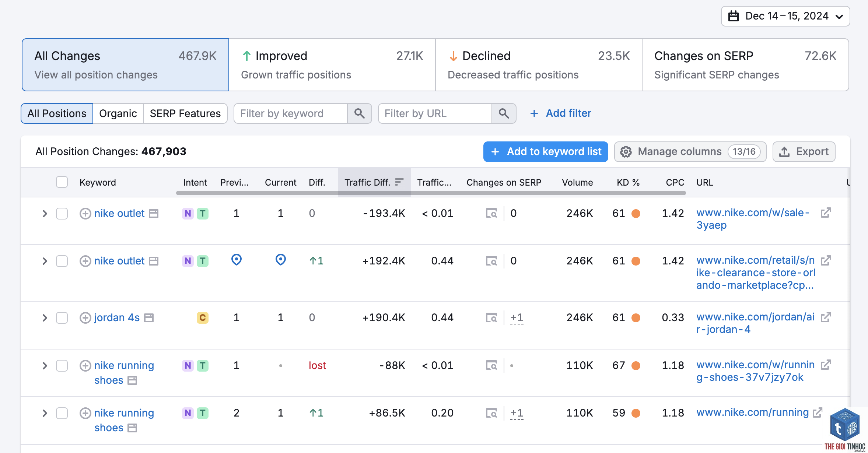
Task: Click the URL filter search icon
Action: [x=504, y=113]
